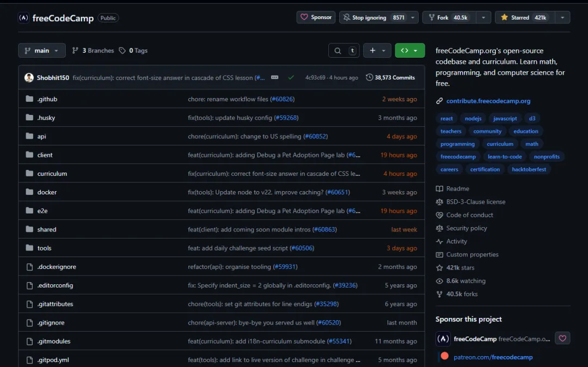Click Shobhit150's avatar picture
Viewport: 588px width, 367px height.
[29, 78]
